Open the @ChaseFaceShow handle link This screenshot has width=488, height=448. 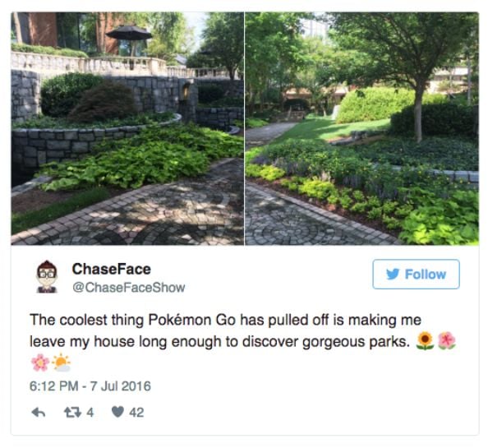point(129,288)
